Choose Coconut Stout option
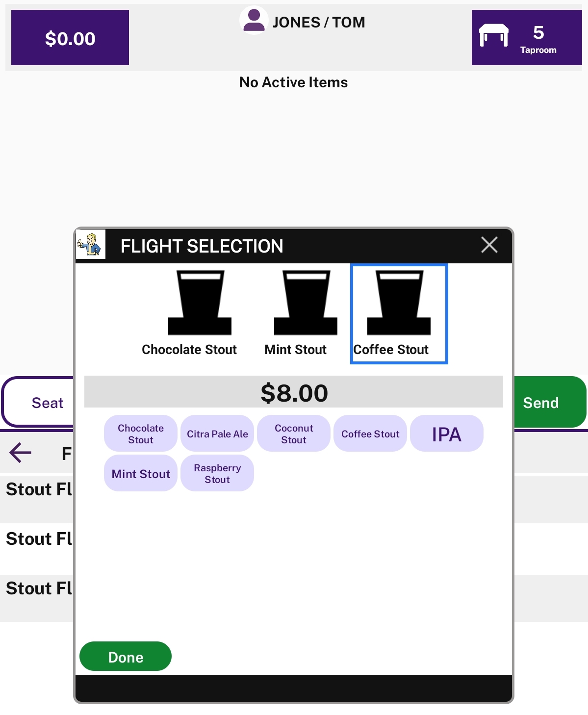This screenshot has height=715, width=588. pos(294,434)
